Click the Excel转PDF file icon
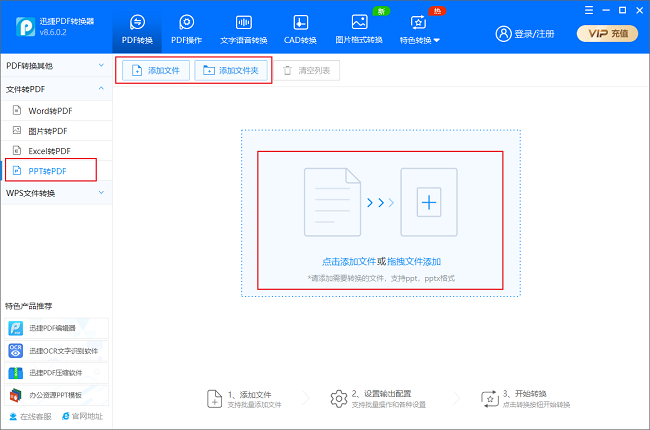 [x=17, y=150]
